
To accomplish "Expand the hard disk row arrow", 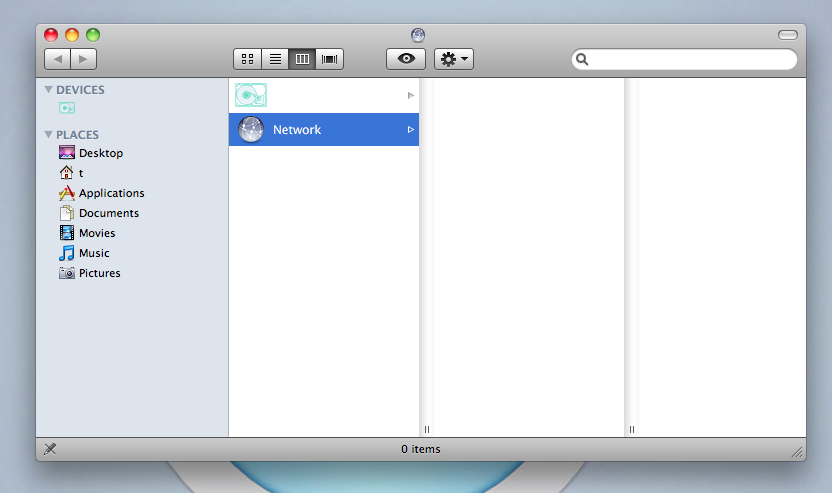I will pos(411,96).
